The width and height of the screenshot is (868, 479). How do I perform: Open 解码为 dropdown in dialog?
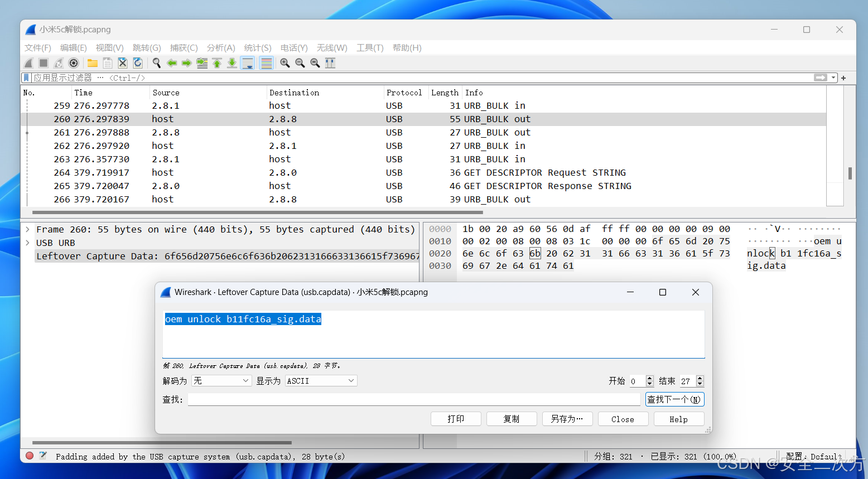click(221, 380)
